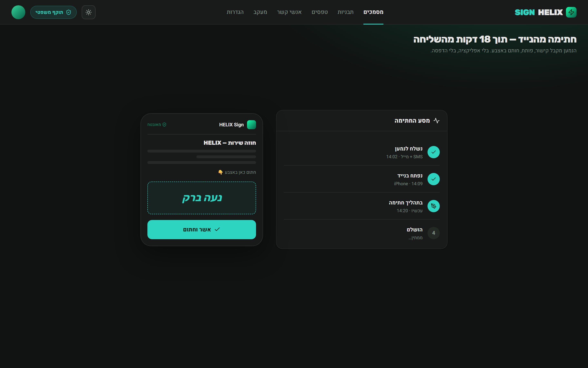The image size is (588, 368).
Task: Click the checkmark icon for נפתח בנייד
Action: (433, 179)
